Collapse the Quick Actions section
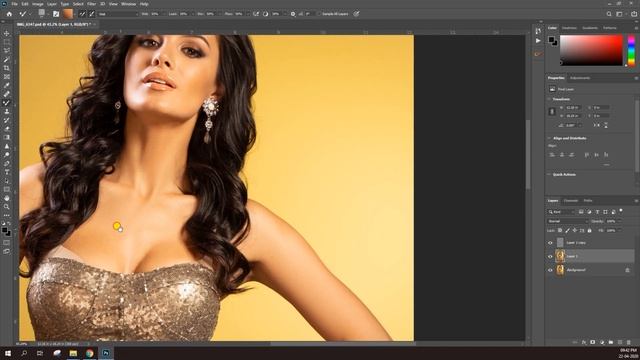640x360 pixels. tap(549, 174)
